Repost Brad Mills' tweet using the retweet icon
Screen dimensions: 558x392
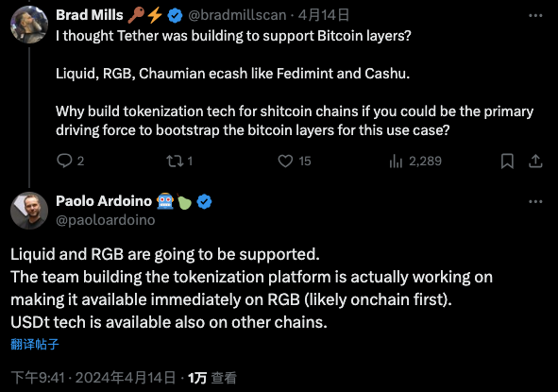[175, 161]
